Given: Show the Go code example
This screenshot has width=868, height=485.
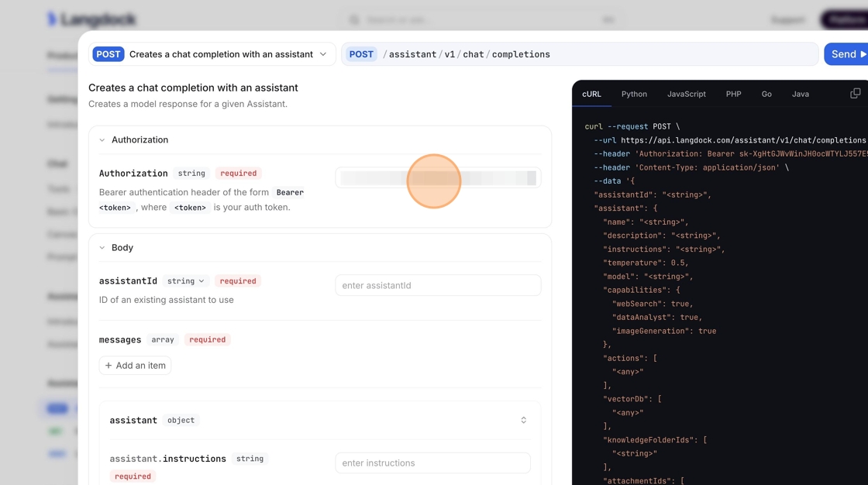Looking at the screenshot, I should (766, 94).
